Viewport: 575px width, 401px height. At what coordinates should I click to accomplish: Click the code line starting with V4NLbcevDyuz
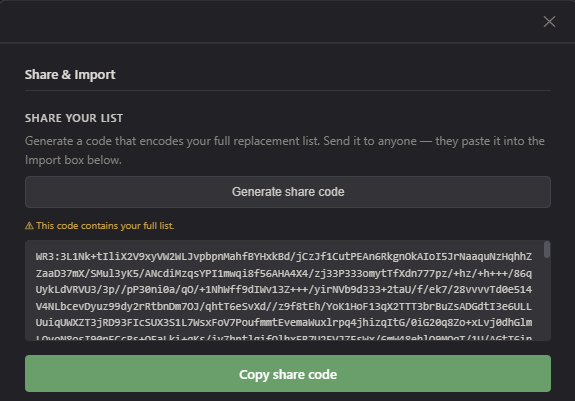point(284,306)
